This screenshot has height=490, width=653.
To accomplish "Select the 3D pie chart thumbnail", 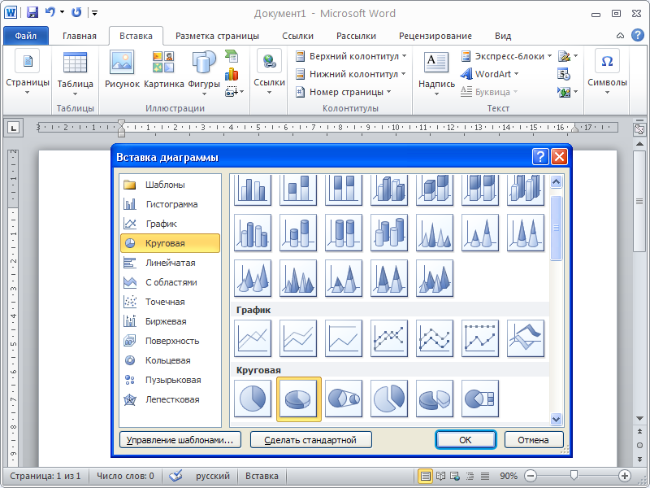I will pos(299,399).
